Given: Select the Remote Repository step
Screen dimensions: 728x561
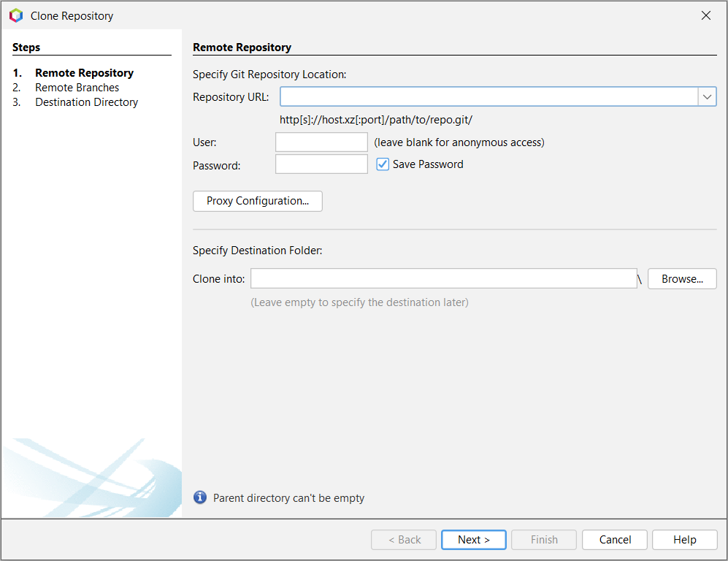Looking at the screenshot, I should point(84,73).
